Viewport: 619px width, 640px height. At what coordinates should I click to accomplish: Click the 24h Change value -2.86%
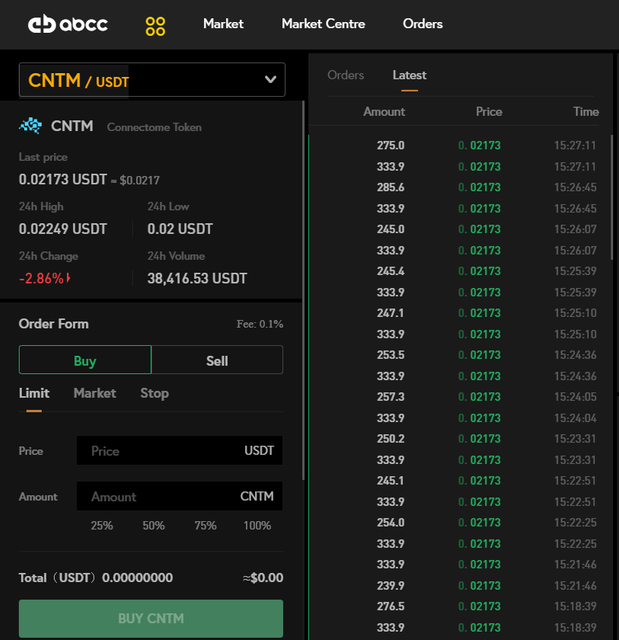41,278
